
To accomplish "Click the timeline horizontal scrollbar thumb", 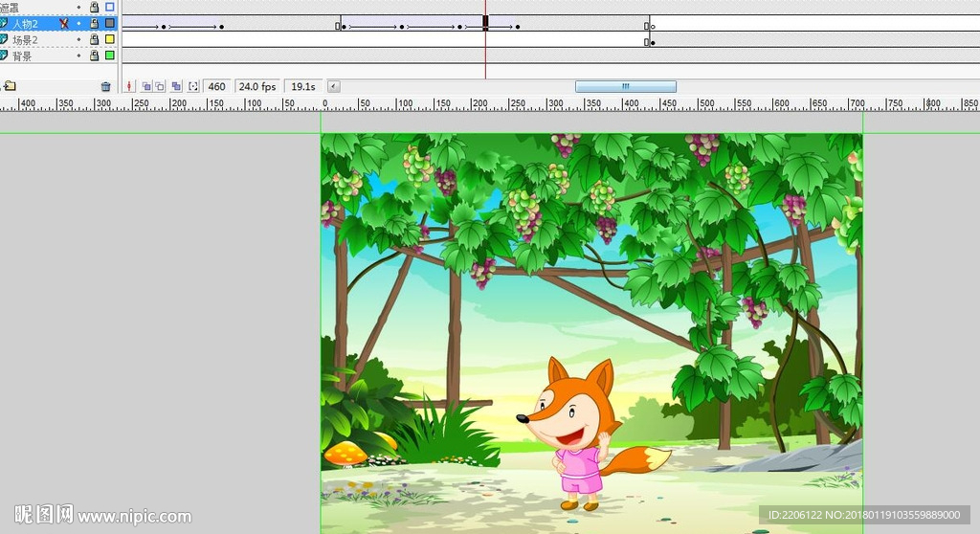I will [x=625, y=86].
